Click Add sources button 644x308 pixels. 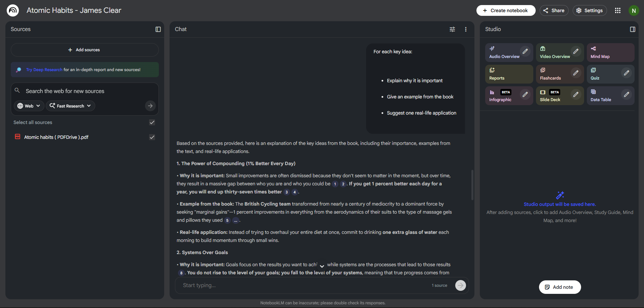(x=84, y=50)
